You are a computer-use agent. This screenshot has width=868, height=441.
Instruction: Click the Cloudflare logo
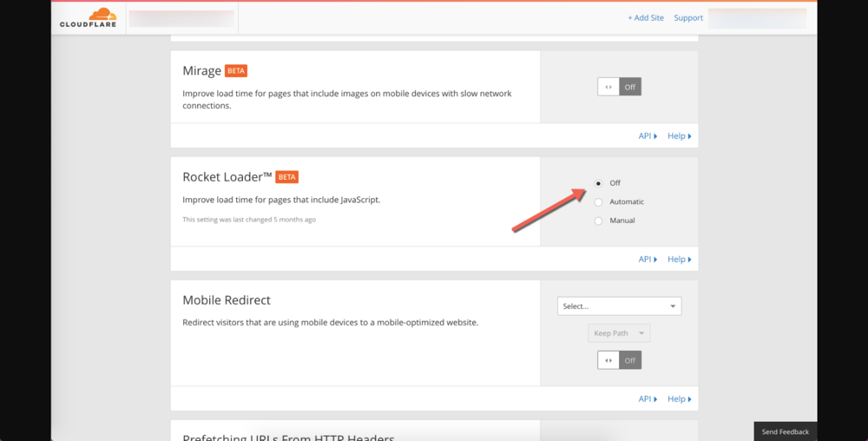[88, 17]
